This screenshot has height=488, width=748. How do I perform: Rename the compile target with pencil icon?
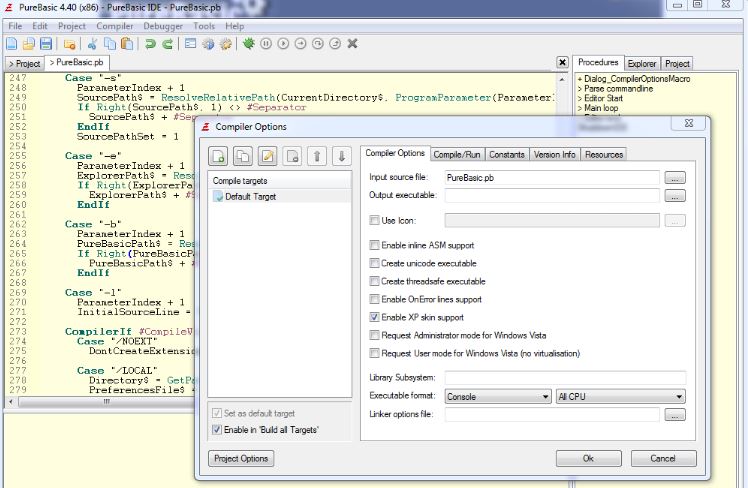[x=268, y=156]
